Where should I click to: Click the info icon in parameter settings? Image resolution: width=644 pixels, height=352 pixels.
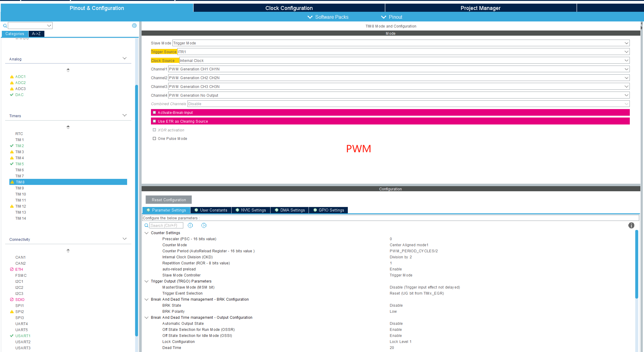631,225
